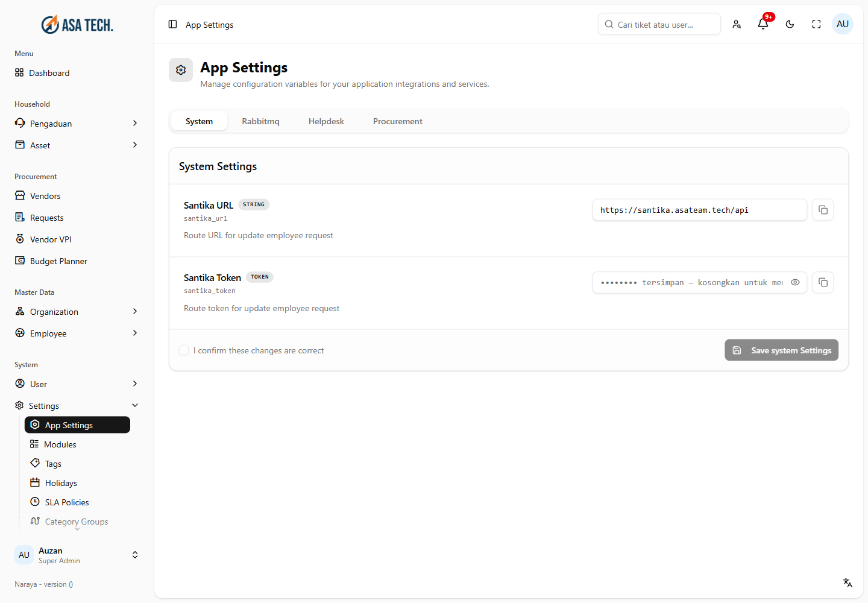868x603 pixels.
Task: Click the App Settings gear icon in page heading
Action: [181, 70]
